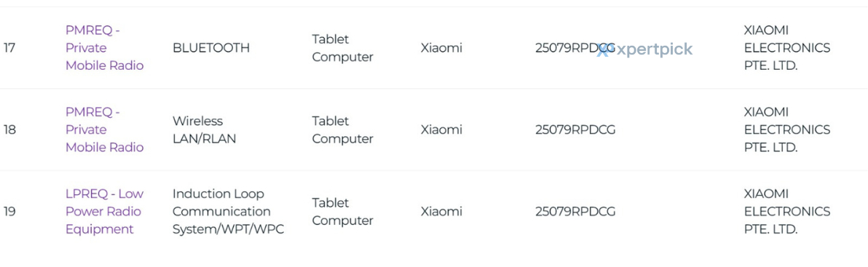Screen dimensions: 868x267
Task: Click XIAOMI ELECTRONICS PTE. LTD. in row 17
Action: tap(787, 48)
